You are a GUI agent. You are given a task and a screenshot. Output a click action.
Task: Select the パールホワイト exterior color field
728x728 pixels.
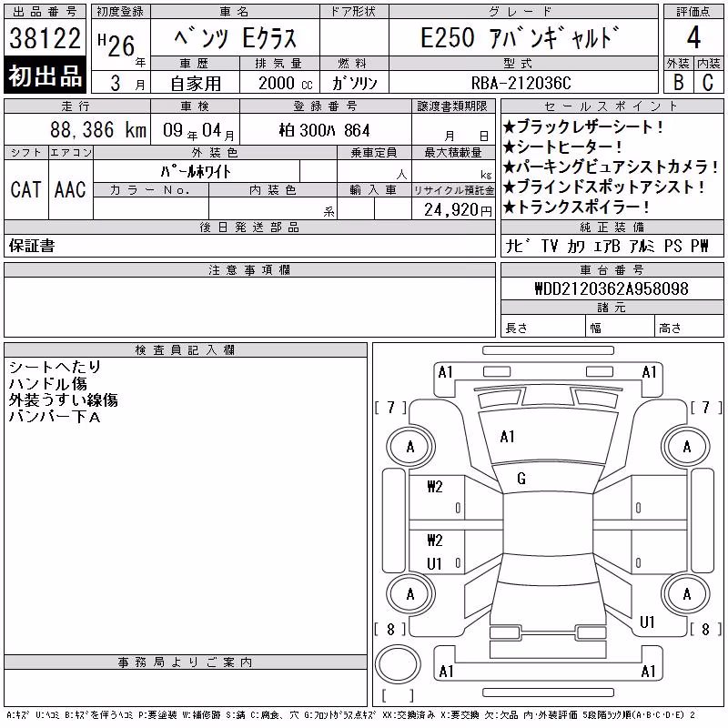pyautogui.click(x=196, y=172)
